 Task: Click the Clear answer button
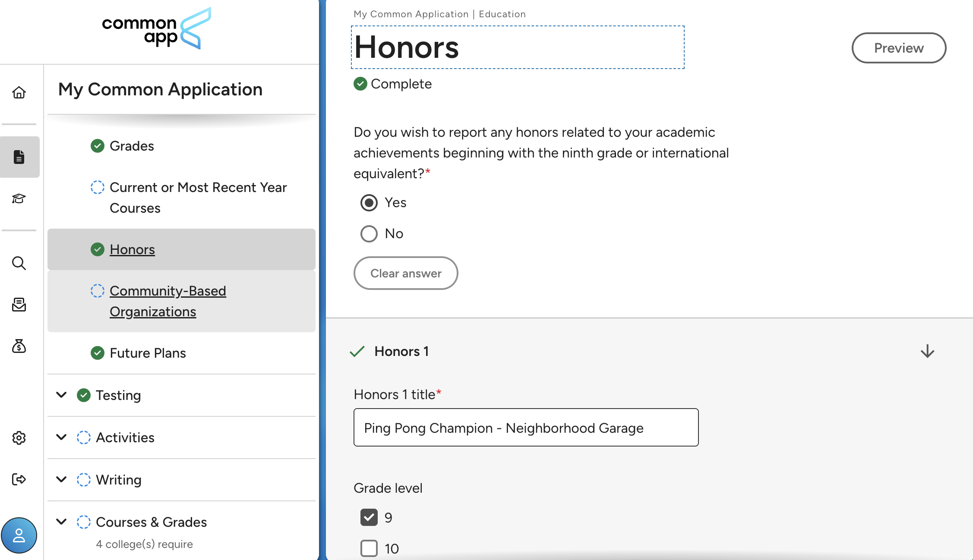point(405,273)
